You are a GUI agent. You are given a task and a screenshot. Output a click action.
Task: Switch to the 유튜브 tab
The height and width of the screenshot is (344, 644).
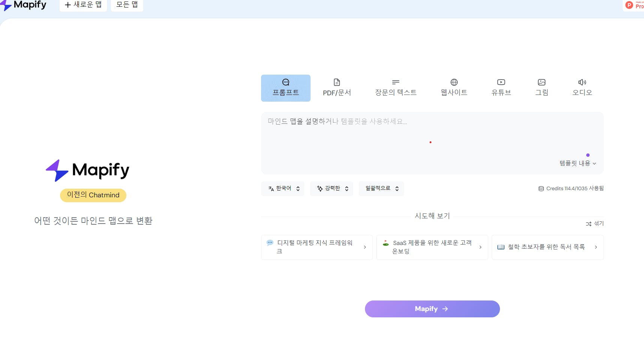click(x=501, y=88)
